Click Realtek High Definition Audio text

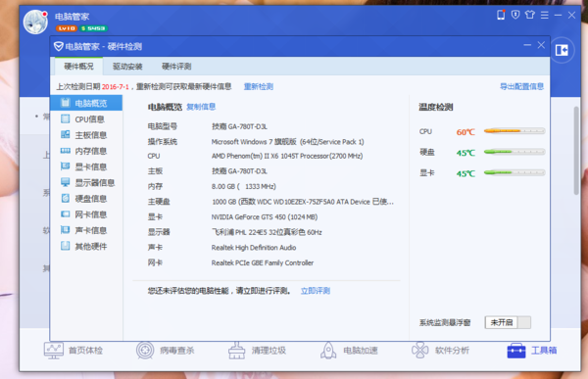(x=254, y=248)
